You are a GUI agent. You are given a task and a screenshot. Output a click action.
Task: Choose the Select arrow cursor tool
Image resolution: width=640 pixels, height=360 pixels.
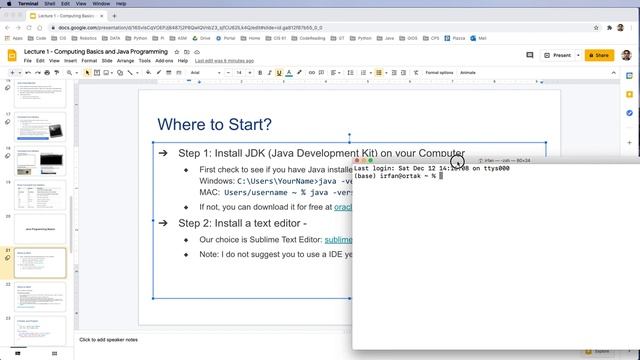87,73
